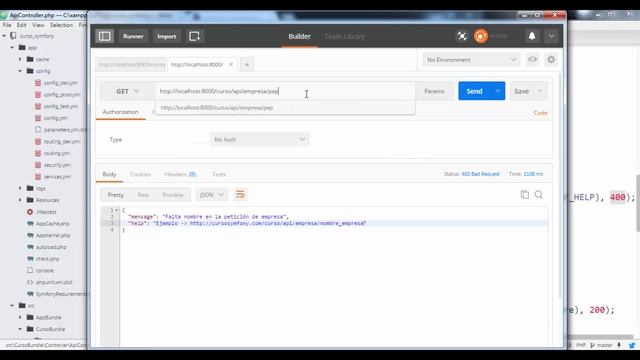This screenshot has height=360, width=640.
Task: Expand the cache folder in the tree
Action: click(20, 59)
